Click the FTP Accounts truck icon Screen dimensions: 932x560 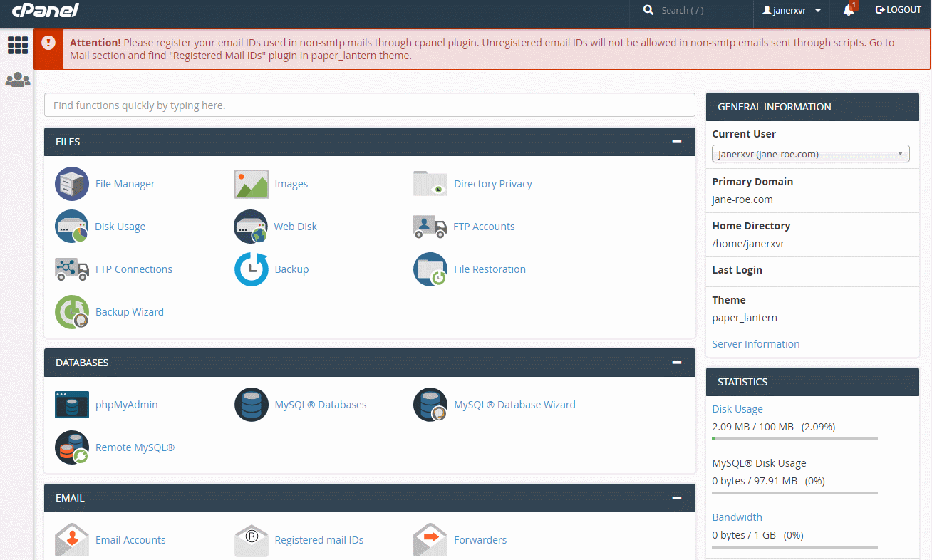tap(430, 227)
